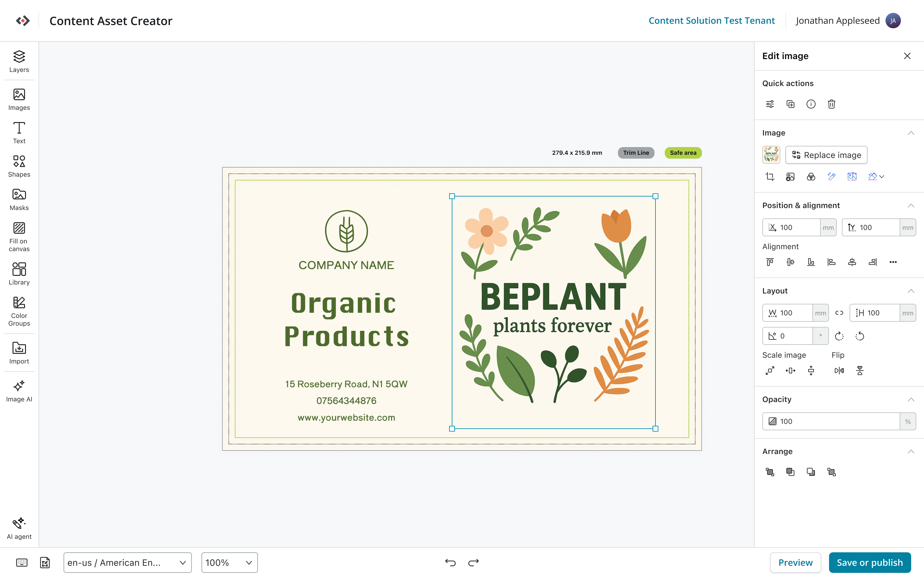Open Color Groups panel
924x578 pixels.
pos(19,311)
